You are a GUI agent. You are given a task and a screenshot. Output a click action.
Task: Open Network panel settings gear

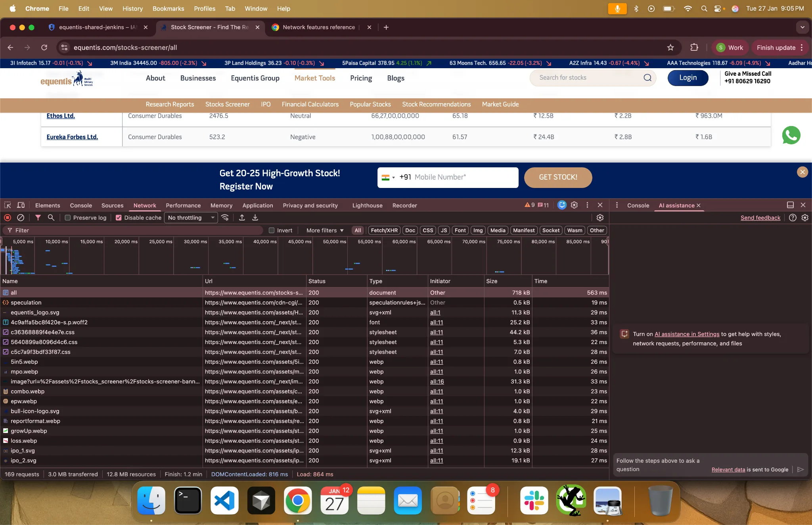600,217
